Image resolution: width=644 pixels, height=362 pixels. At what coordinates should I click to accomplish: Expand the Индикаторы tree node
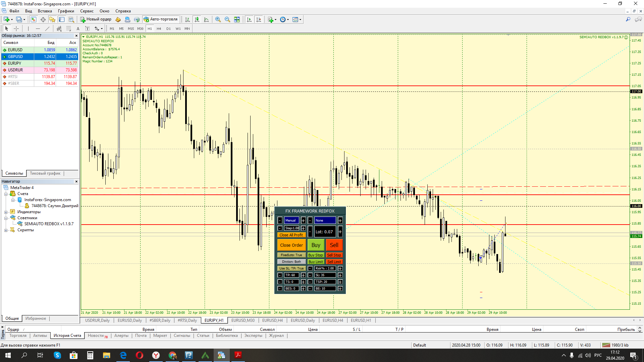click(6, 212)
